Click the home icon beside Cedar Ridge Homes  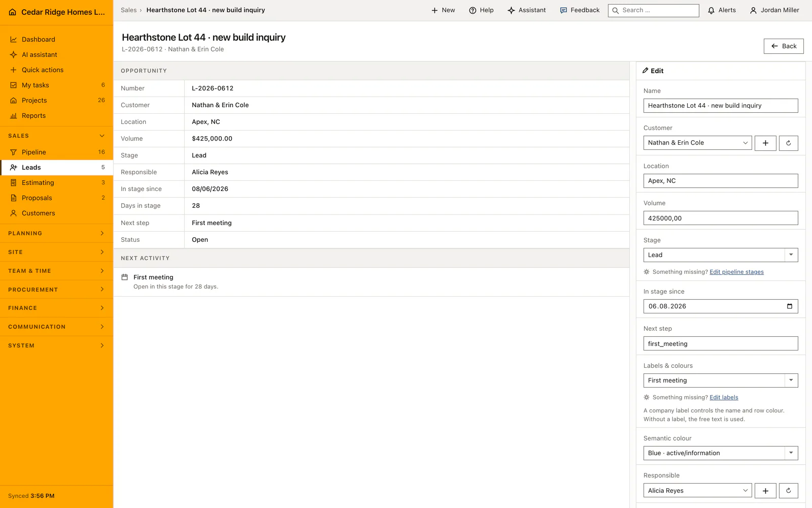click(x=13, y=12)
